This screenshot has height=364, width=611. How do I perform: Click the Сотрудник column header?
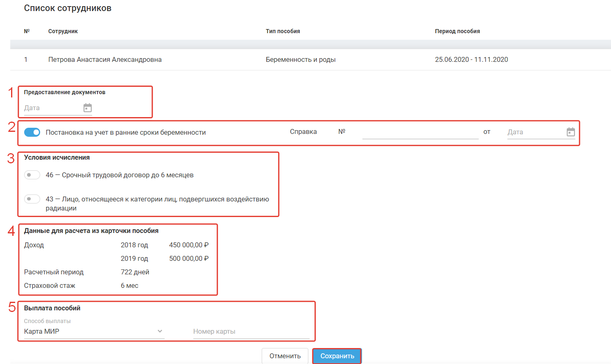coord(63,32)
